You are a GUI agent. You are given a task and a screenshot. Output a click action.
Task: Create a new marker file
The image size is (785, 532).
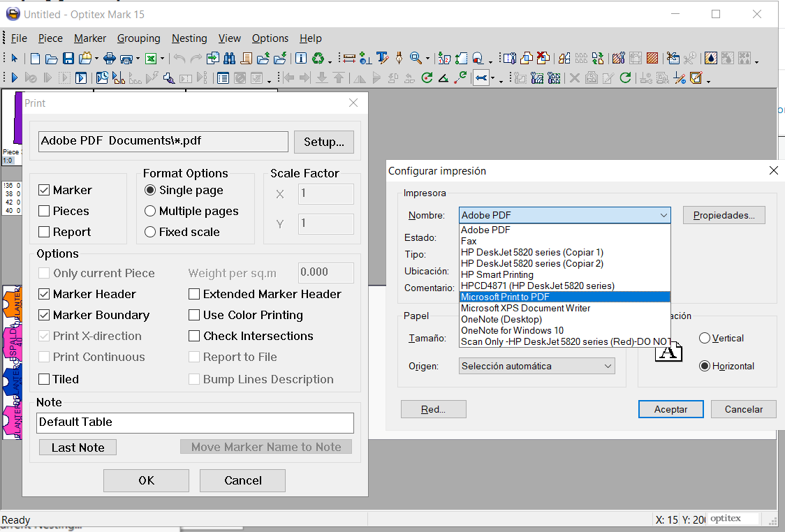[x=35, y=59]
